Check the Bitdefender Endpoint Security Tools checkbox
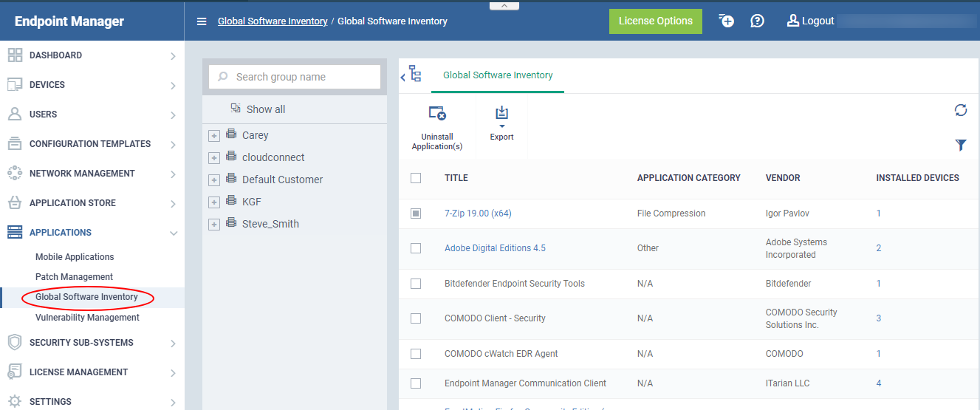Image resolution: width=980 pixels, height=410 pixels. click(416, 284)
